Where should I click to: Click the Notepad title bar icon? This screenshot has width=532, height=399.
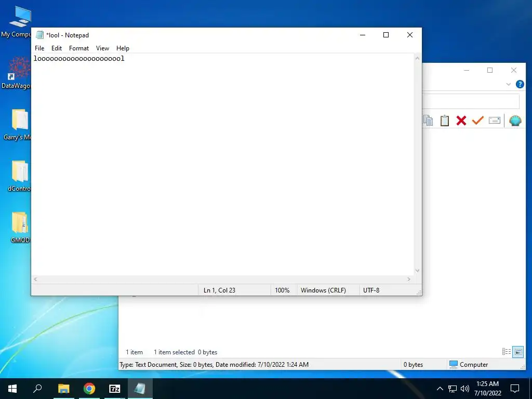pos(39,35)
